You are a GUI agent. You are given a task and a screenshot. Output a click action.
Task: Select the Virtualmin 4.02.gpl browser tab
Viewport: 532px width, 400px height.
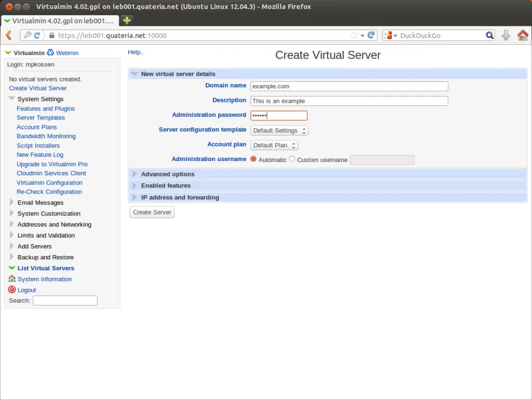click(60, 21)
